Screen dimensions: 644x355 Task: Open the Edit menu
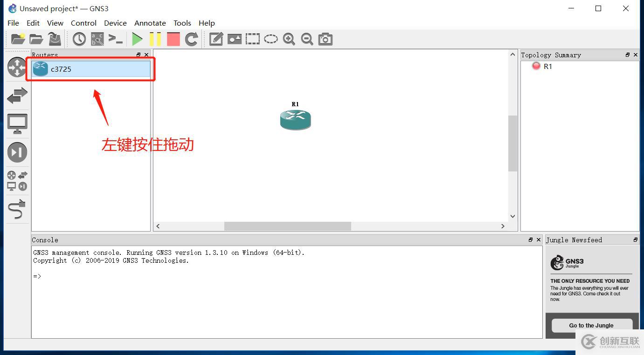tap(33, 23)
